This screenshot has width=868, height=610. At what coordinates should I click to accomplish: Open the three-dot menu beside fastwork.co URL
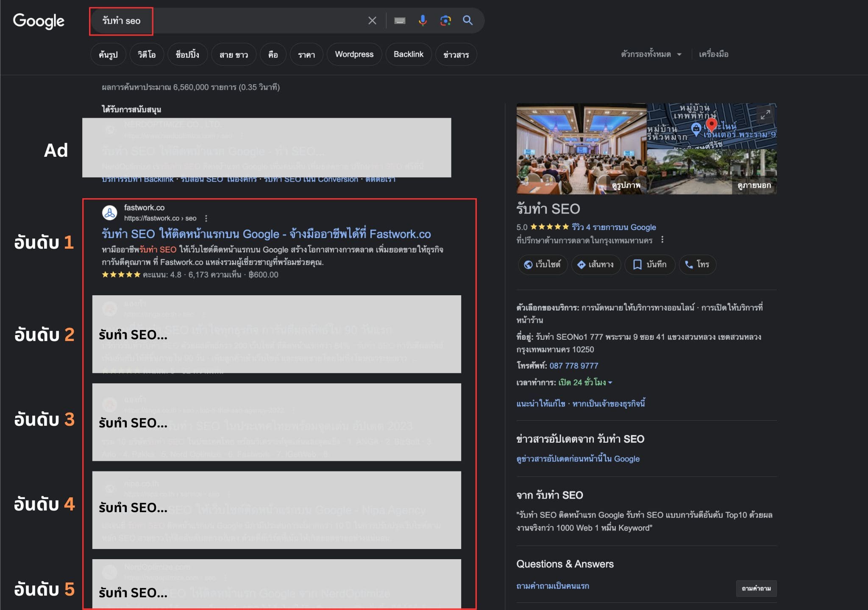click(206, 218)
